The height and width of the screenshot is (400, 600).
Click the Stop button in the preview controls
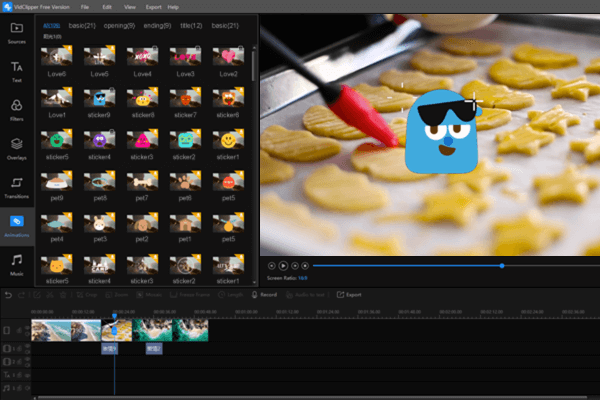305,266
